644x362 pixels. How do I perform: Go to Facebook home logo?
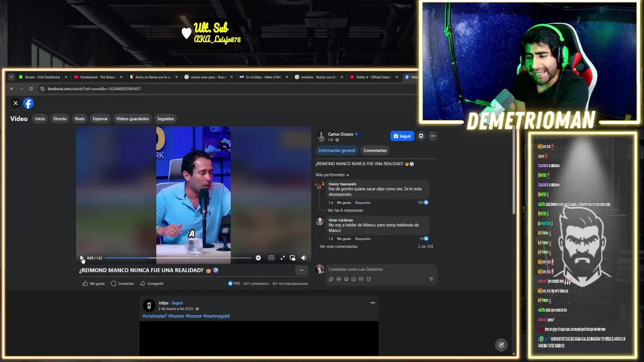coord(28,103)
